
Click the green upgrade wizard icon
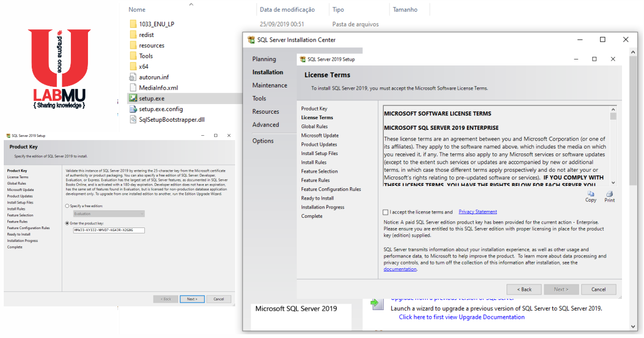click(377, 303)
